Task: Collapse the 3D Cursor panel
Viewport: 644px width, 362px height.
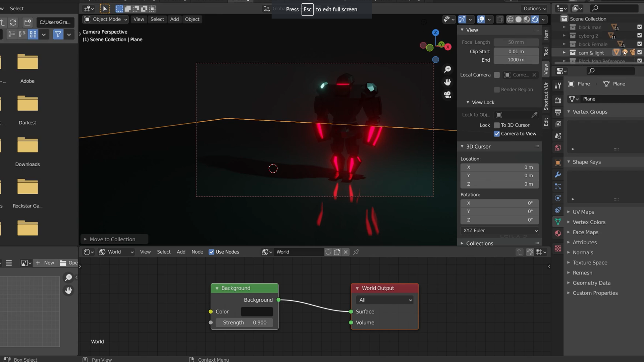Action: tap(478, 146)
